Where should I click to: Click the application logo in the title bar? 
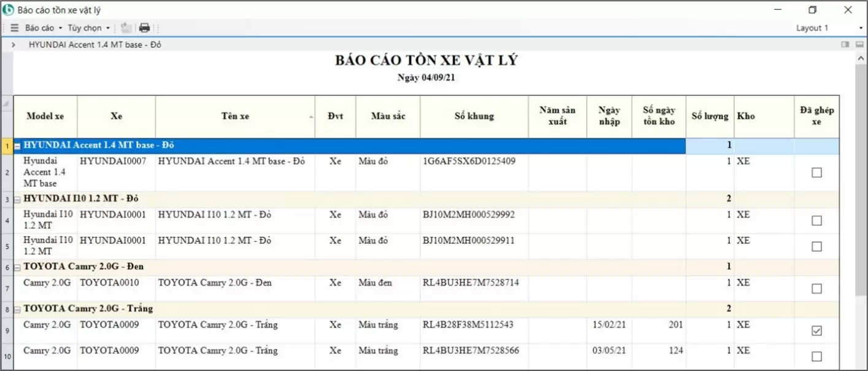pos(7,9)
